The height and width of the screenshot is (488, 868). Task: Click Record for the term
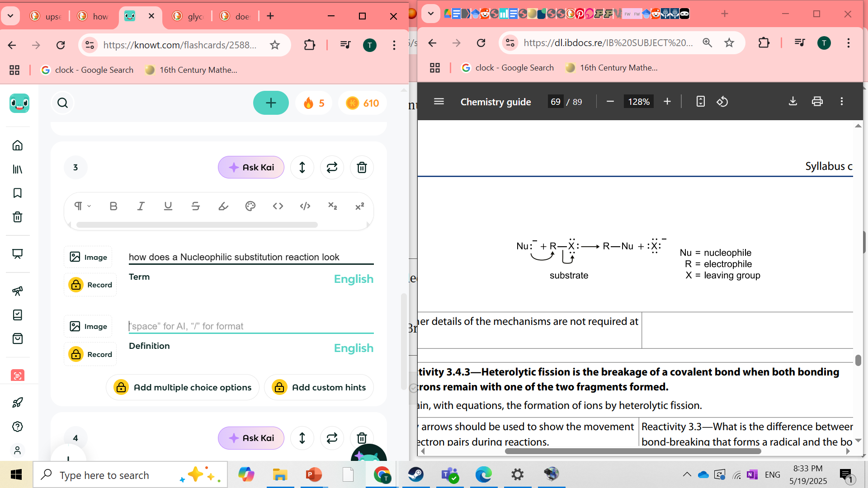coord(90,285)
